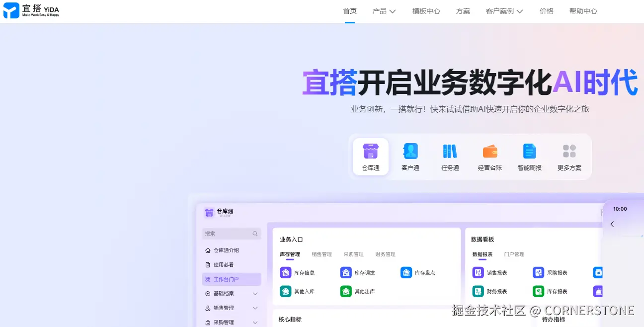Click the 库存调拨 icon
The height and width of the screenshot is (327, 644).
pos(346,272)
